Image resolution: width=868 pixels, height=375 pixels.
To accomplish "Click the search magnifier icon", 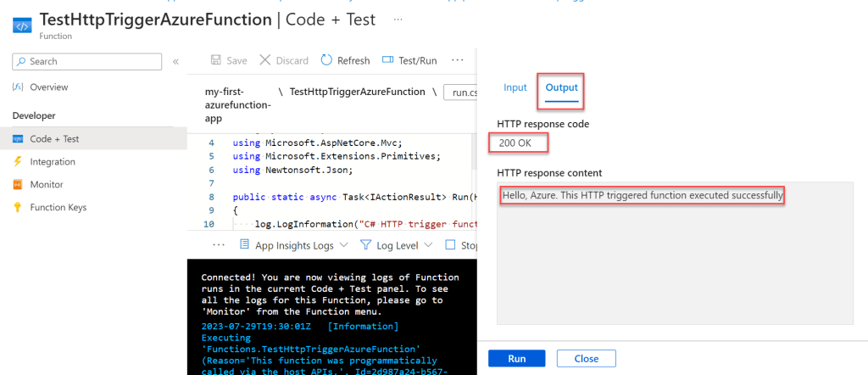I will click(x=21, y=61).
